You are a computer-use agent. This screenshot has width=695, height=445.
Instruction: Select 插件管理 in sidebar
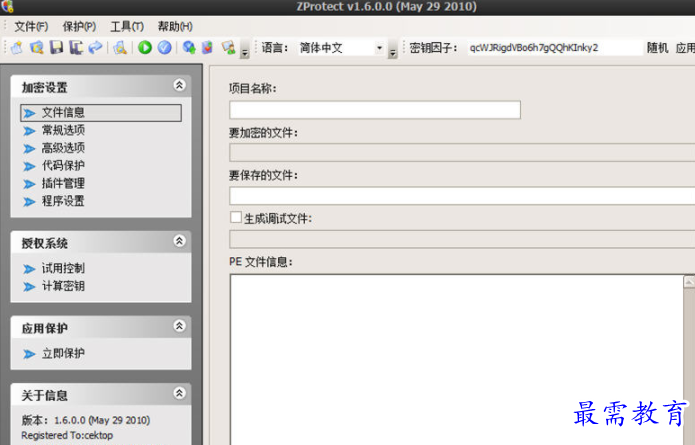click(x=63, y=183)
